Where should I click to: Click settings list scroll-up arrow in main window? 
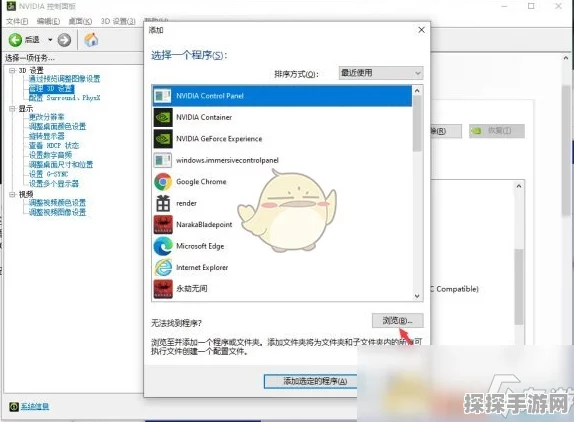519,186
